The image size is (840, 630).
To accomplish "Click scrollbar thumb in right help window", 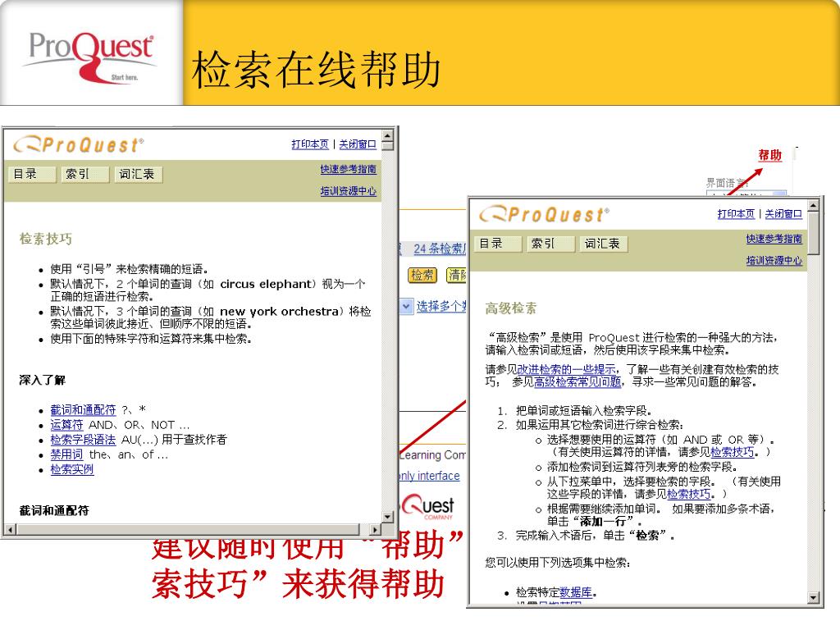I will tap(813, 232).
